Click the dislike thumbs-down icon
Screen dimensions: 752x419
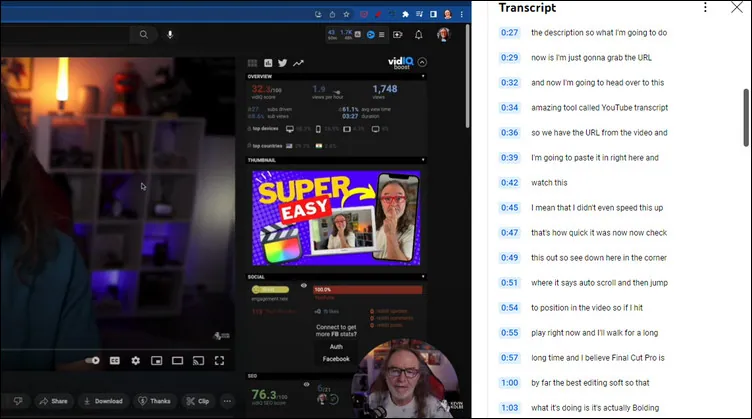pos(18,401)
